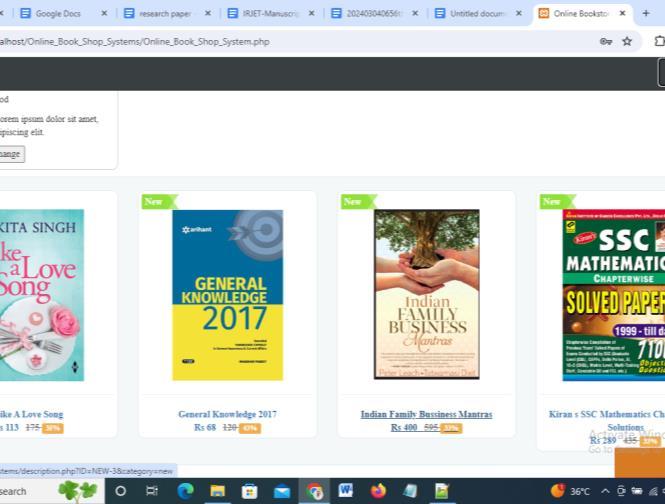Click the Indian Family Bussiness Mantras link
665x504 pixels.
[x=426, y=414]
